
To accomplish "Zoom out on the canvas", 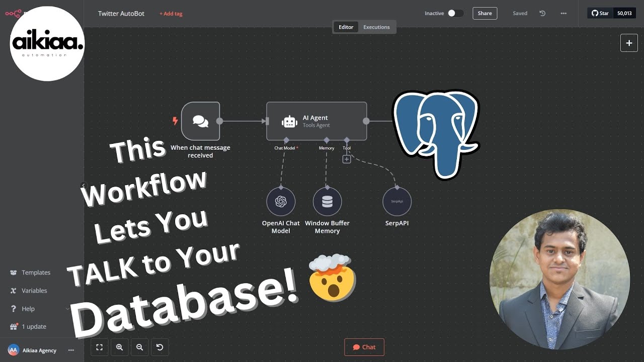I will pyautogui.click(x=139, y=347).
